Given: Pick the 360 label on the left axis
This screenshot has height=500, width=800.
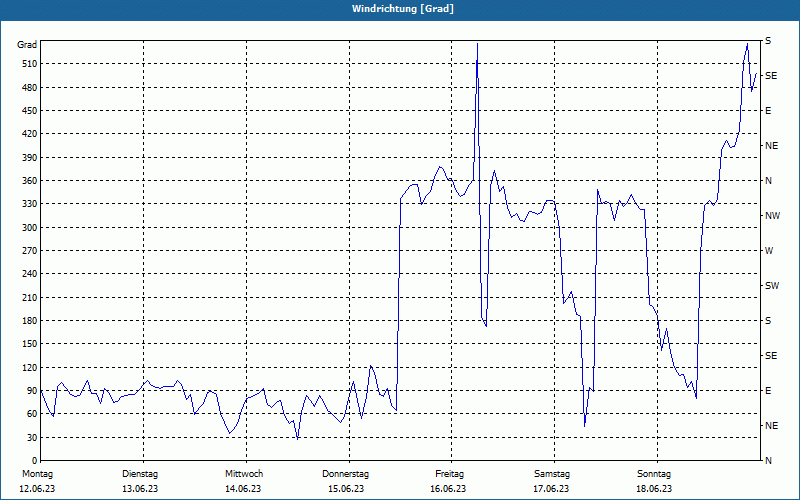Looking at the screenshot, I should click(30, 181).
